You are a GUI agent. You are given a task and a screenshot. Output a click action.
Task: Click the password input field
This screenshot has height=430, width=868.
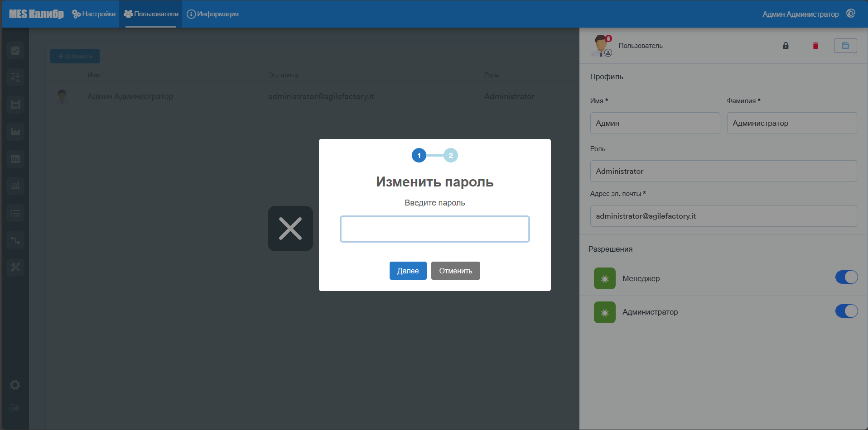(435, 229)
